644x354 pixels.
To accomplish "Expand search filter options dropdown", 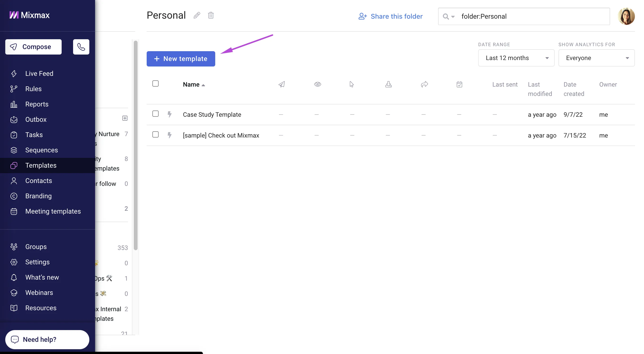I will pos(449,17).
